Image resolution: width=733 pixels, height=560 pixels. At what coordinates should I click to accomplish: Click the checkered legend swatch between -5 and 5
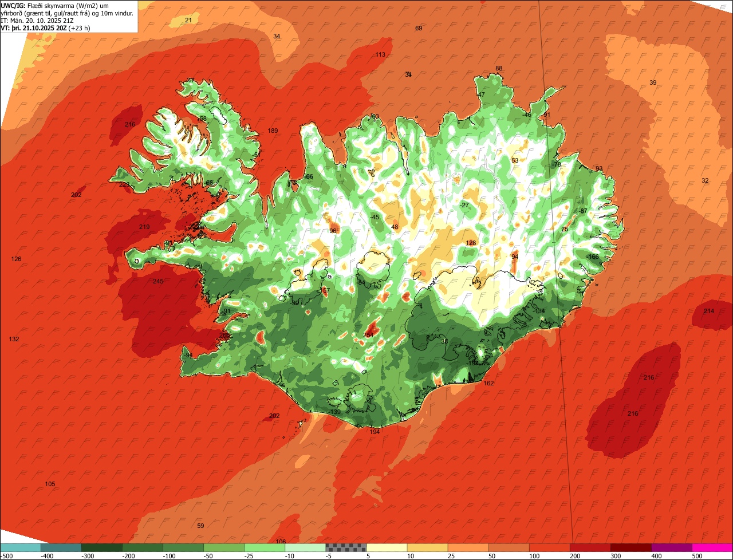tap(346, 547)
